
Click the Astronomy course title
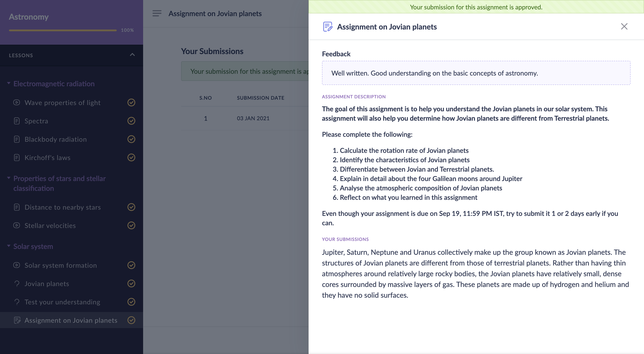[x=29, y=17]
